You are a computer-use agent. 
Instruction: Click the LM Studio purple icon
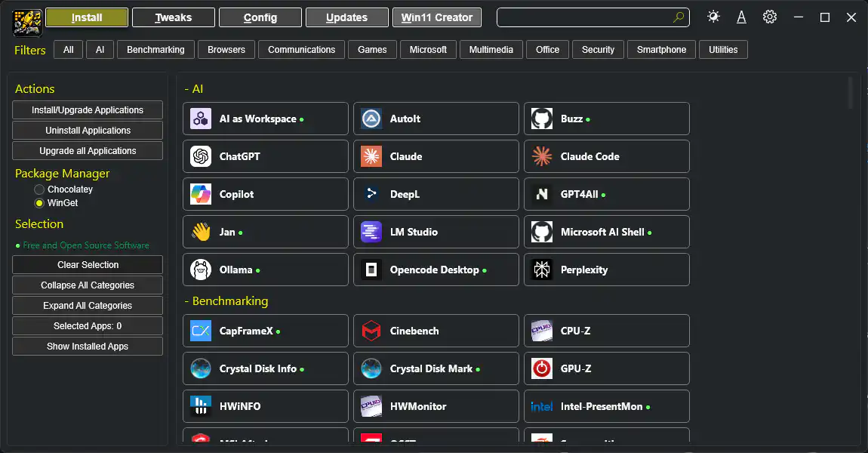click(x=371, y=232)
